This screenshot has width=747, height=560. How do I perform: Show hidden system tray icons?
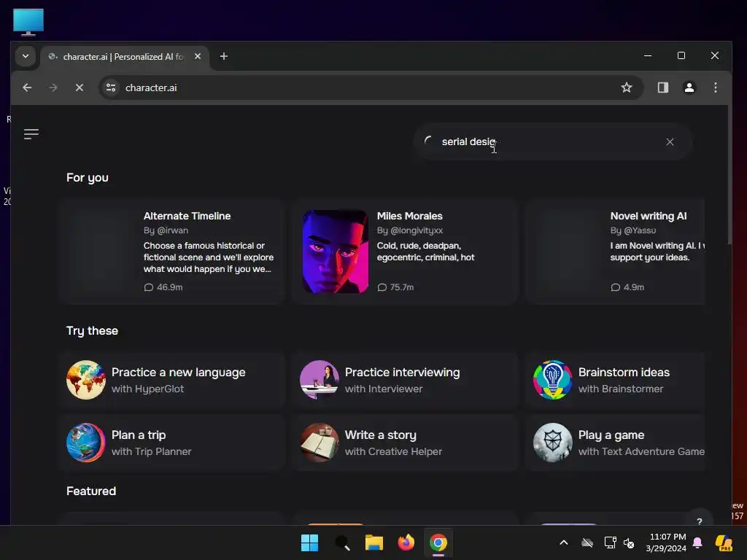[x=564, y=542]
